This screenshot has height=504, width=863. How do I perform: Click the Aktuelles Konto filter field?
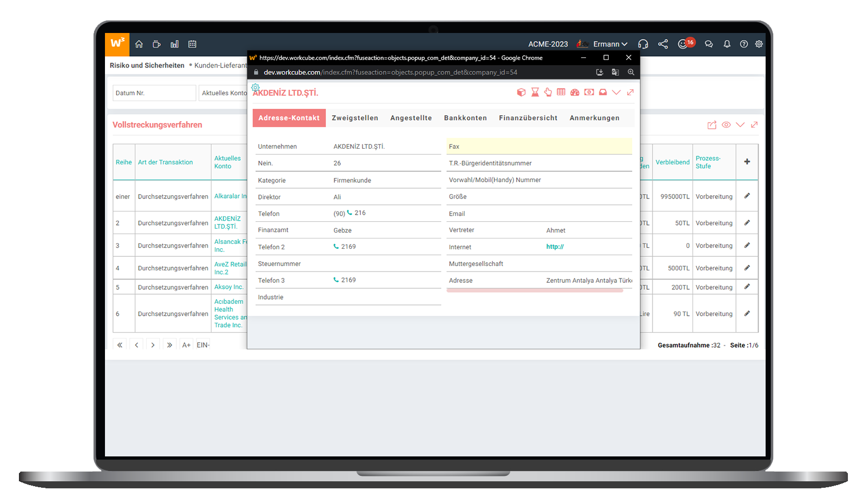coord(223,93)
